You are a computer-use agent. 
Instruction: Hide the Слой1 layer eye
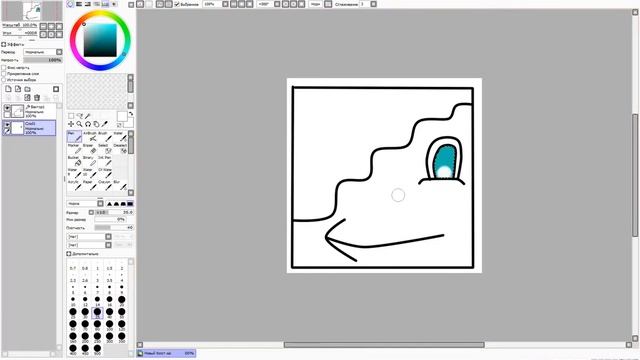coord(7,124)
